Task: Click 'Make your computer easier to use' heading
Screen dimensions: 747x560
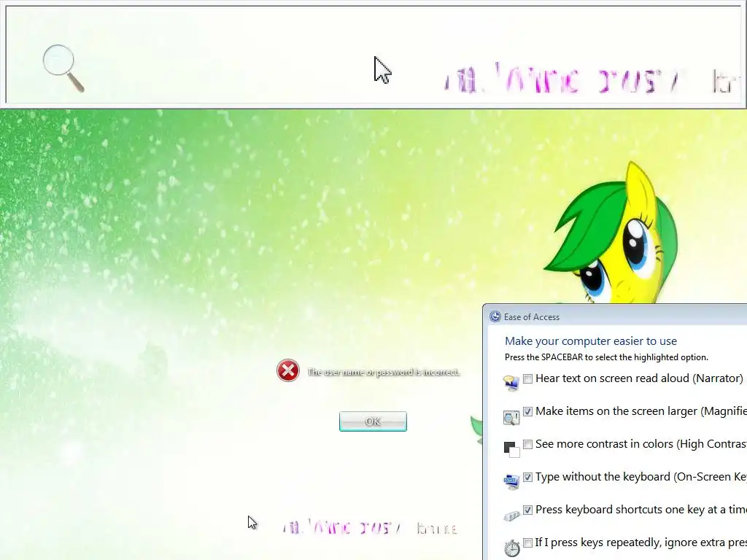Action: 591,341
